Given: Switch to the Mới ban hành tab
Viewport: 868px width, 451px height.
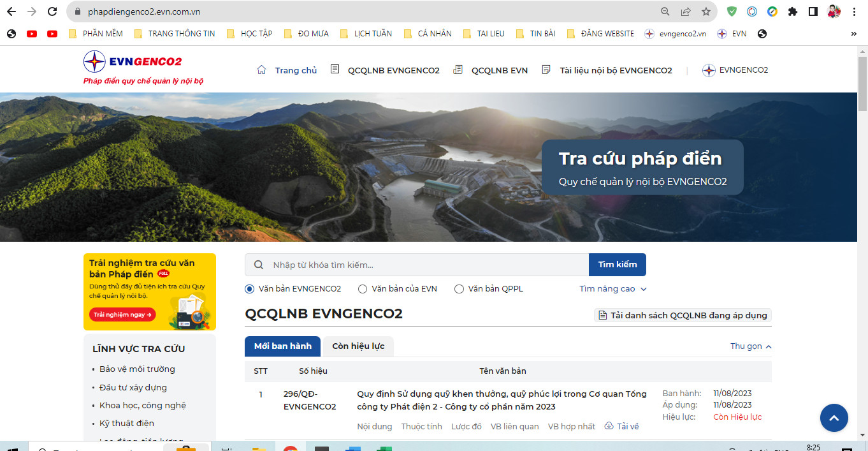Looking at the screenshot, I should pyautogui.click(x=283, y=346).
